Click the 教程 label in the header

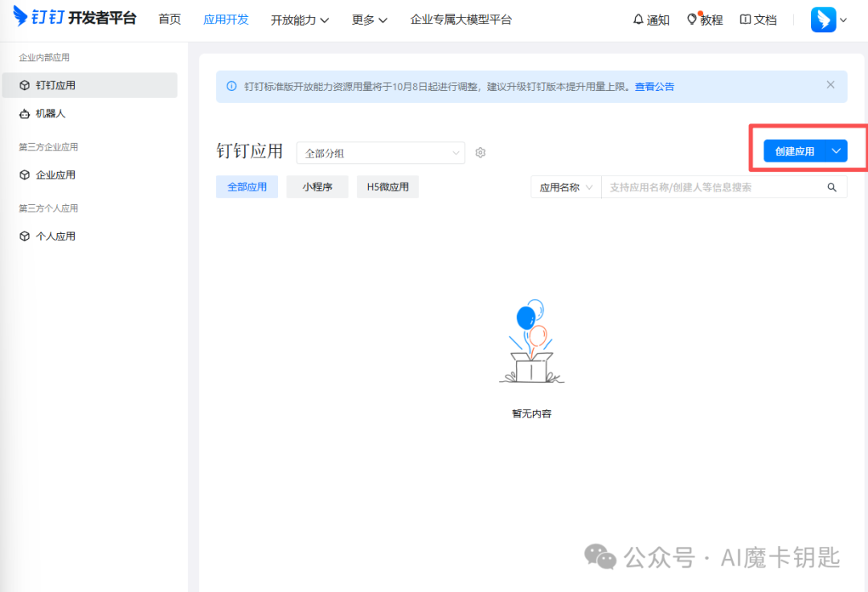coord(711,20)
